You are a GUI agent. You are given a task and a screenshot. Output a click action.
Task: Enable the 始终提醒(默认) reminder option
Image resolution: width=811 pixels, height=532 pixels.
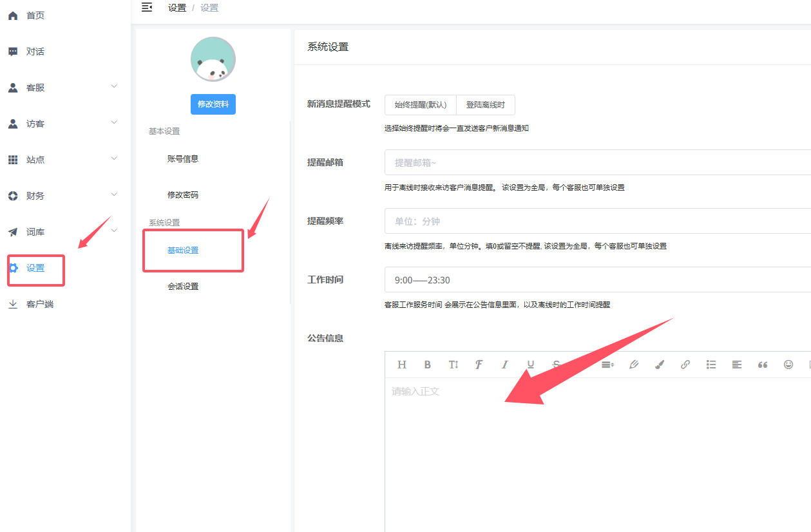point(419,104)
